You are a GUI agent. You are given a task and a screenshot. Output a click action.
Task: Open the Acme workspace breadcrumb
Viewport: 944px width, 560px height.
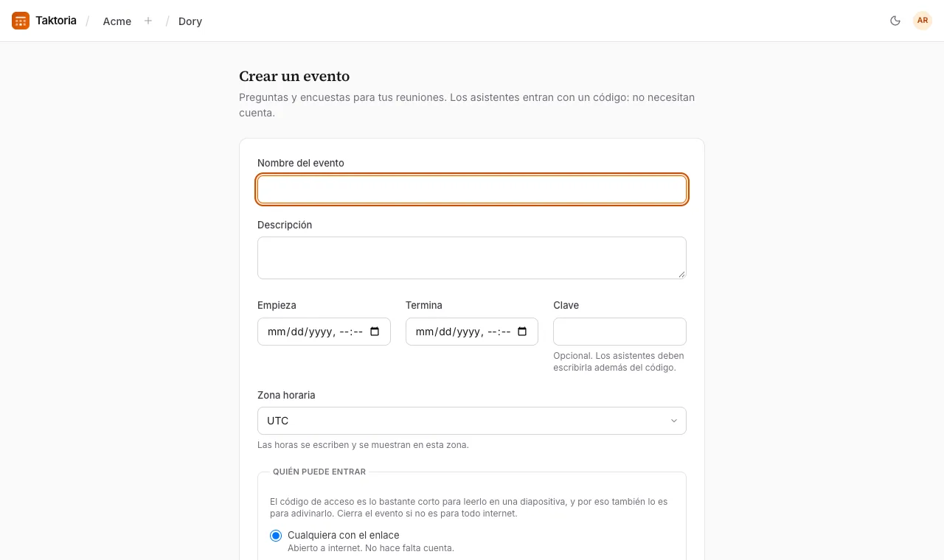(x=117, y=21)
